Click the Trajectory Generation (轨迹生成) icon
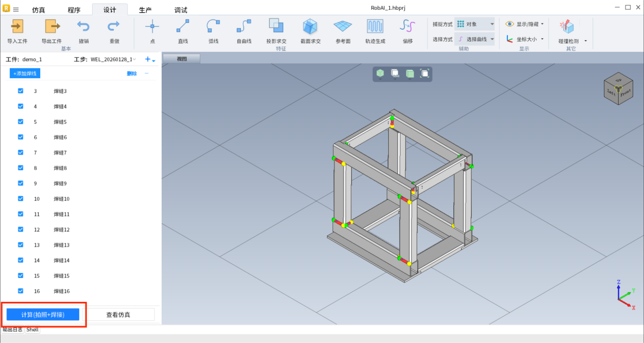This screenshot has height=343, width=644. [375, 26]
